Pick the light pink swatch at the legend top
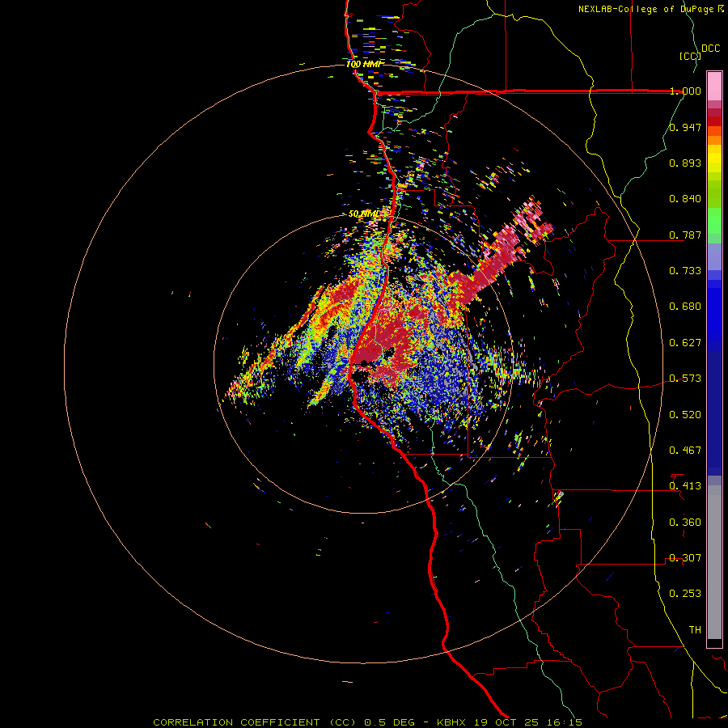 [714, 87]
